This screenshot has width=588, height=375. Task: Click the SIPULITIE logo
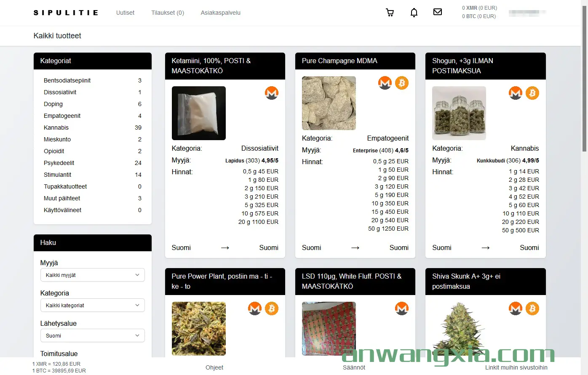[x=66, y=13]
